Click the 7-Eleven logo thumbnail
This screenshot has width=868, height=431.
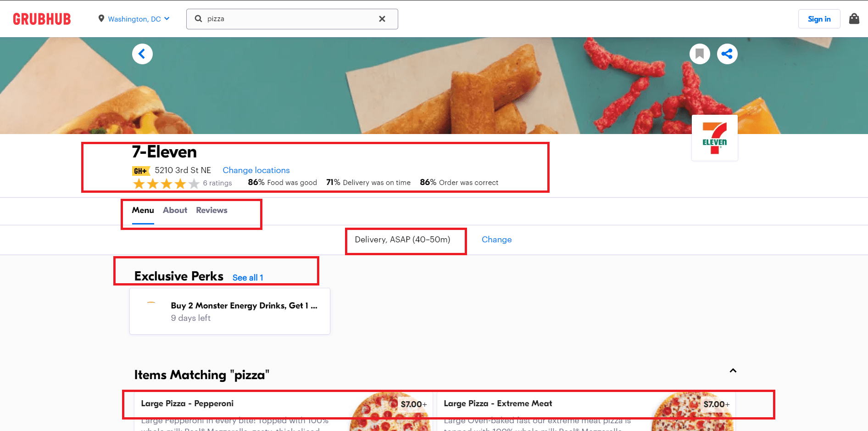coord(714,138)
